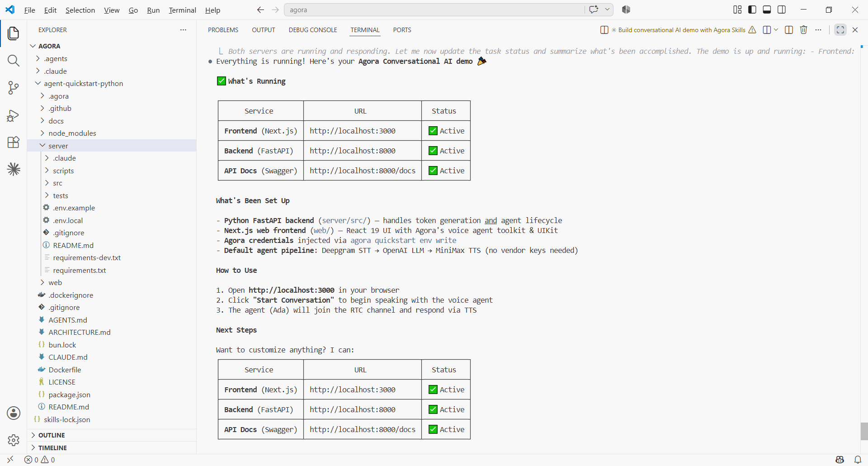Switch to the OUTPUT tab
The width and height of the screenshot is (868, 466).
point(264,30)
